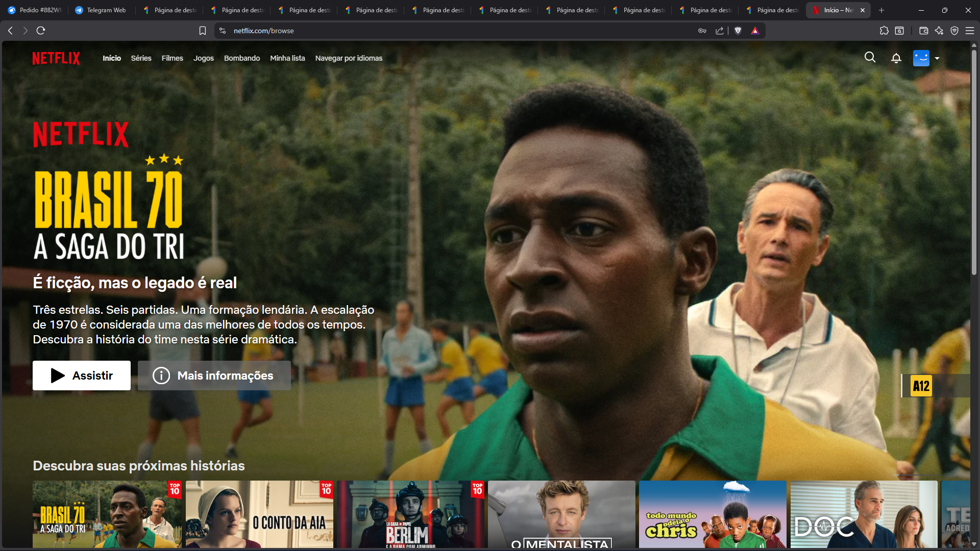
Task: Reload the Netflix page
Action: 41,31
